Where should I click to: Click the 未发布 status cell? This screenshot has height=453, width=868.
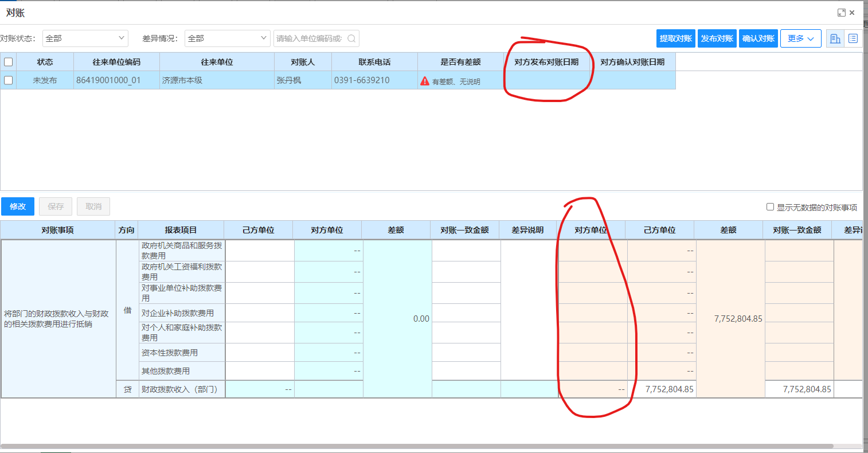(x=45, y=80)
